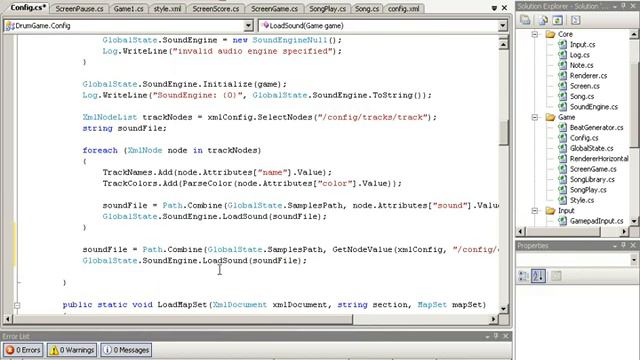640x360 pixels.
Task: Click Show All Files toolbar icon
Action: (543, 20)
